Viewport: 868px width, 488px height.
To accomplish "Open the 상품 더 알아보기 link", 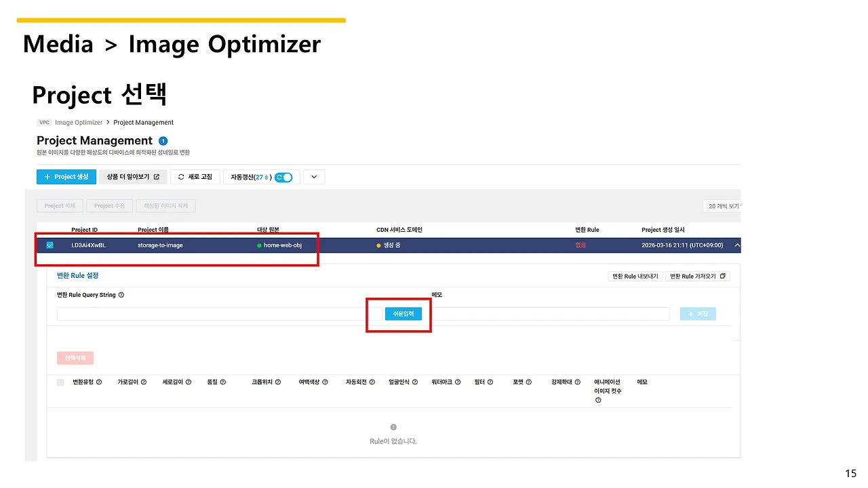I will [133, 177].
